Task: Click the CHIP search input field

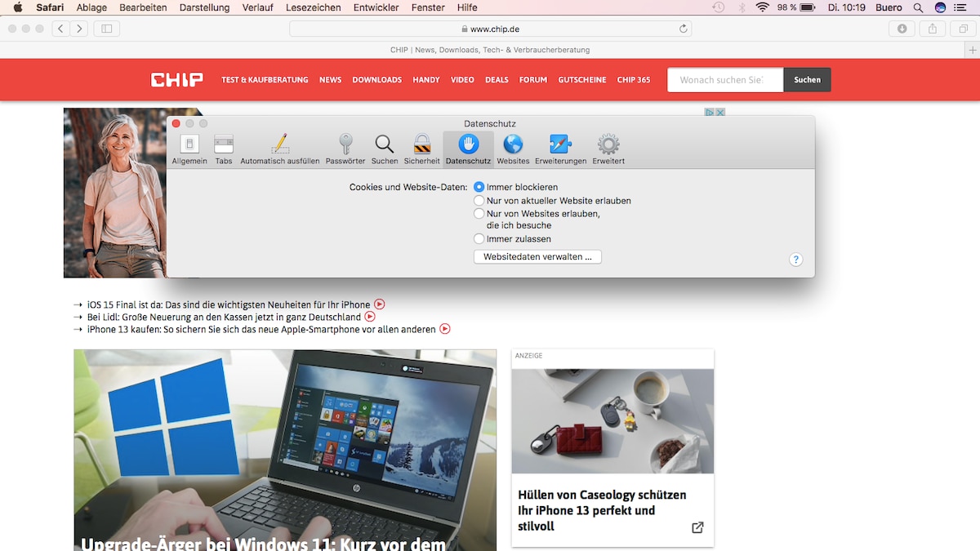Action: point(725,80)
